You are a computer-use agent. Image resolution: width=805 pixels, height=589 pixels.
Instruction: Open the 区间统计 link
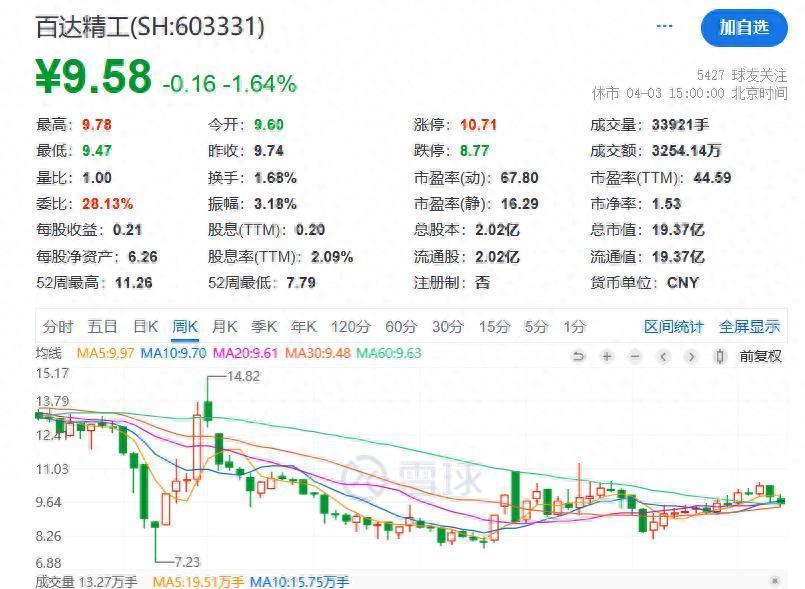(x=674, y=327)
